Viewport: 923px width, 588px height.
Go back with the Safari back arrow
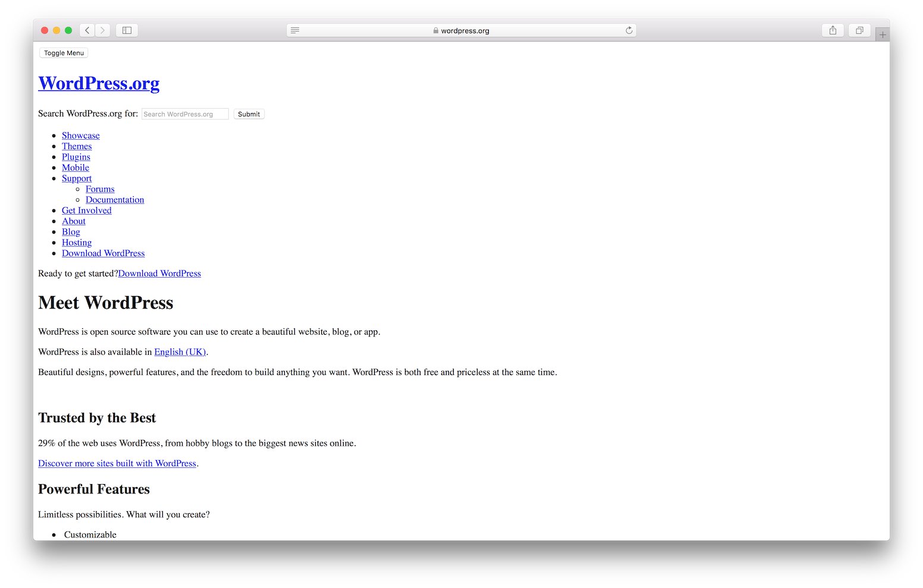pyautogui.click(x=87, y=30)
